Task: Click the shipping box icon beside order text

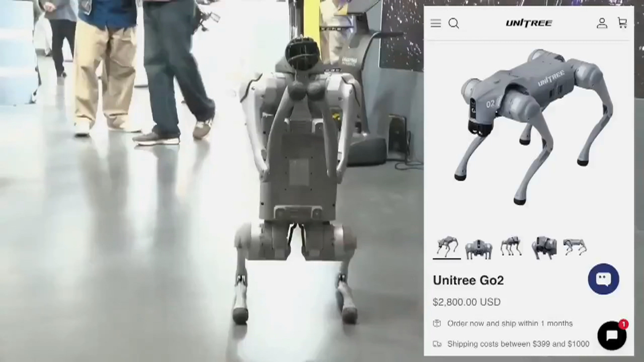Action: 437,323
